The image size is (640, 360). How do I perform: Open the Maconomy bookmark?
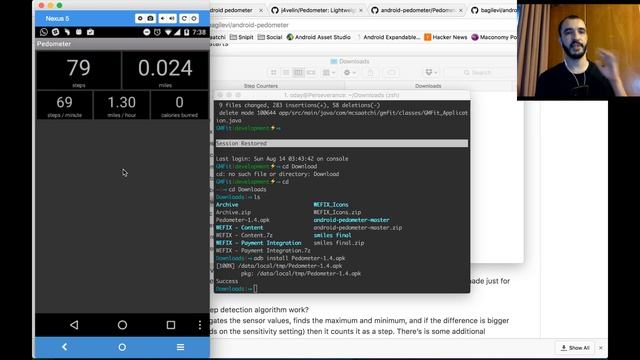coord(494,37)
